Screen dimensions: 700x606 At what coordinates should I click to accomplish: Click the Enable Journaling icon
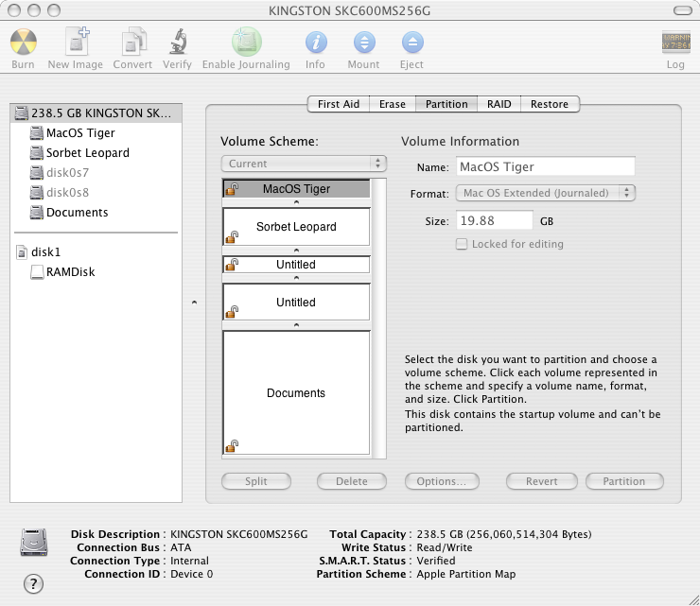pyautogui.click(x=247, y=42)
